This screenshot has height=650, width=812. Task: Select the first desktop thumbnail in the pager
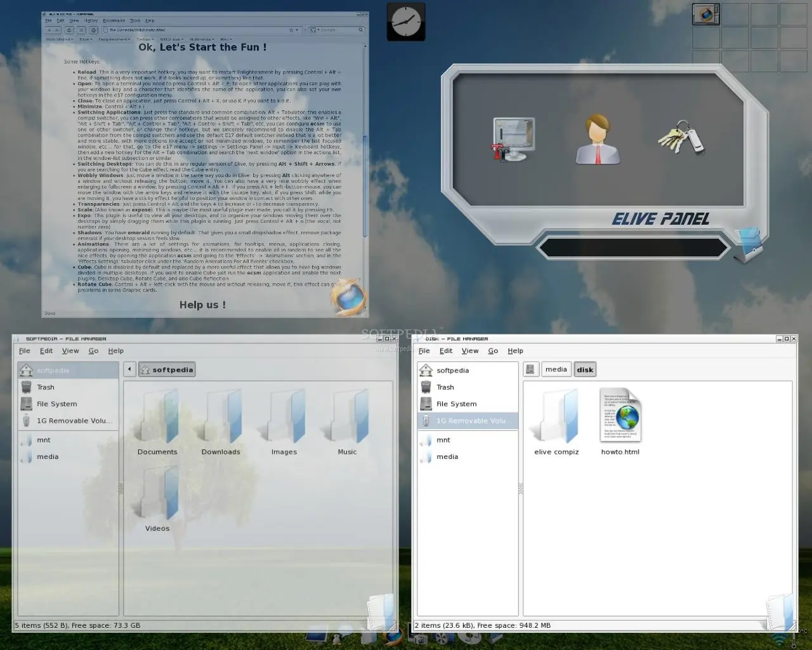(x=706, y=14)
